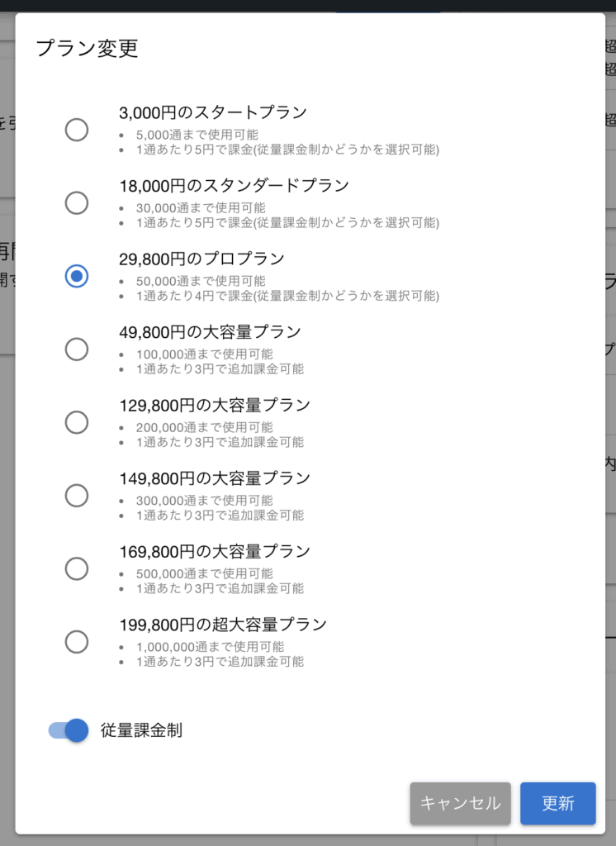Click the 129,800円の大容量プラン title text
This screenshot has width=616, height=846.
click(215, 406)
